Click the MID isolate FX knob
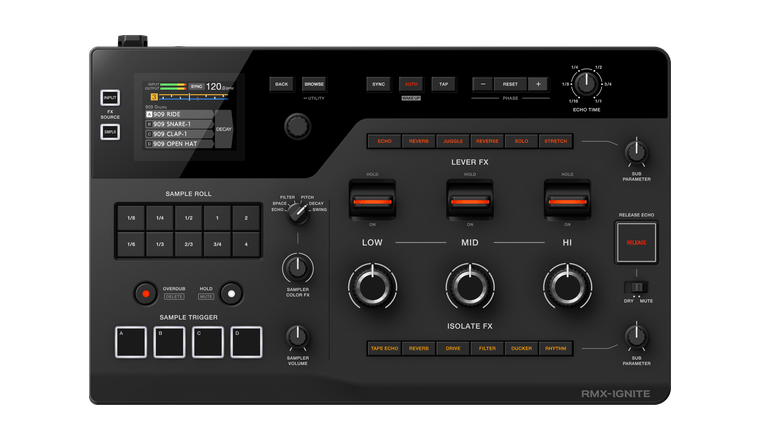Screen dimensions: 760x440 (469, 287)
